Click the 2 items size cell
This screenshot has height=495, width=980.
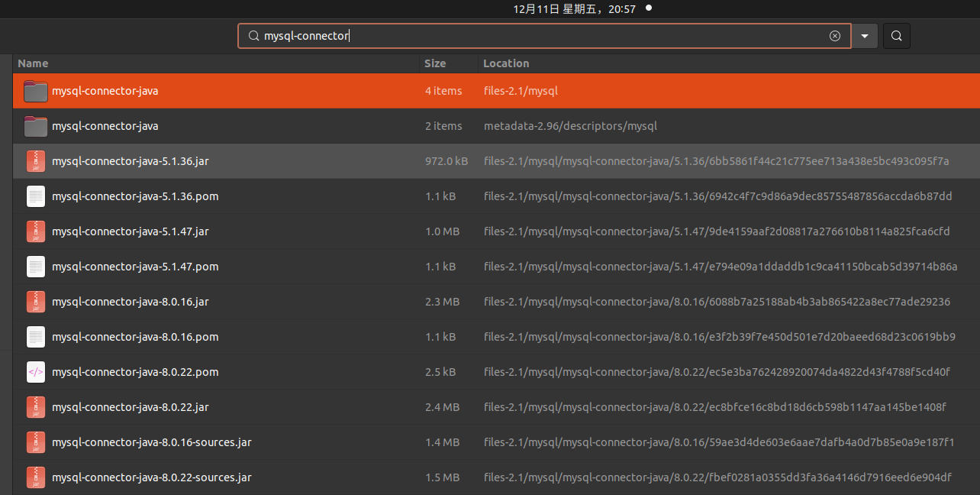point(443,126)
